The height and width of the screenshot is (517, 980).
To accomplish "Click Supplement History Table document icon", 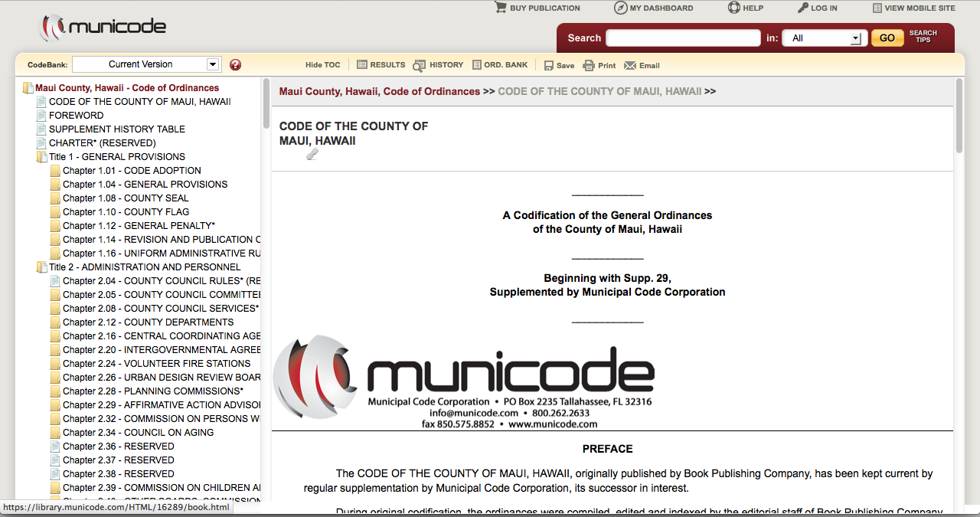I will 42,129.
